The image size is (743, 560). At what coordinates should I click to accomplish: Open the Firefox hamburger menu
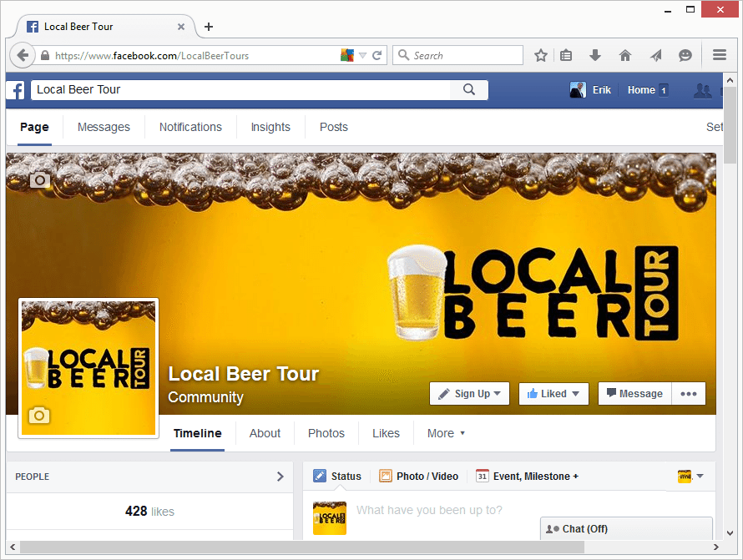[x=720, y=55]
